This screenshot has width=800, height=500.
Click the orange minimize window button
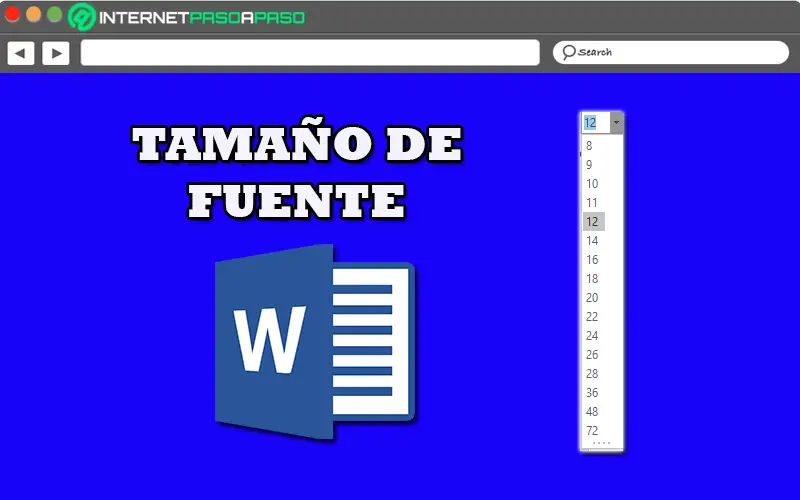(34, 14)
